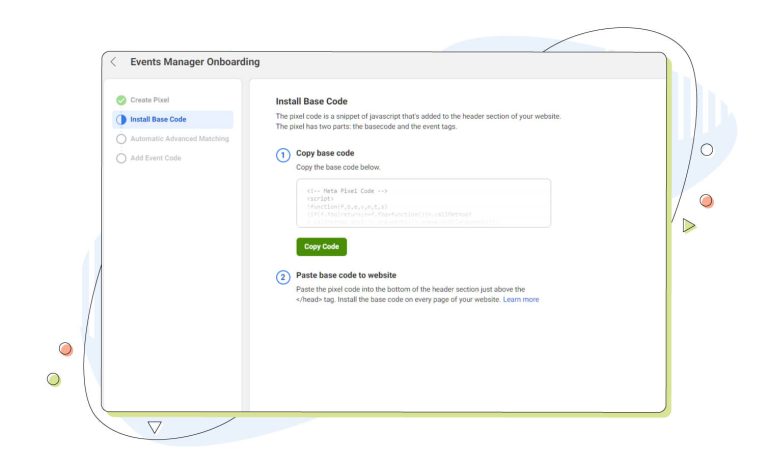Open the Learn more link
Image resolution: width=768 pixels, height=464 pixels.
pos(521,299)
